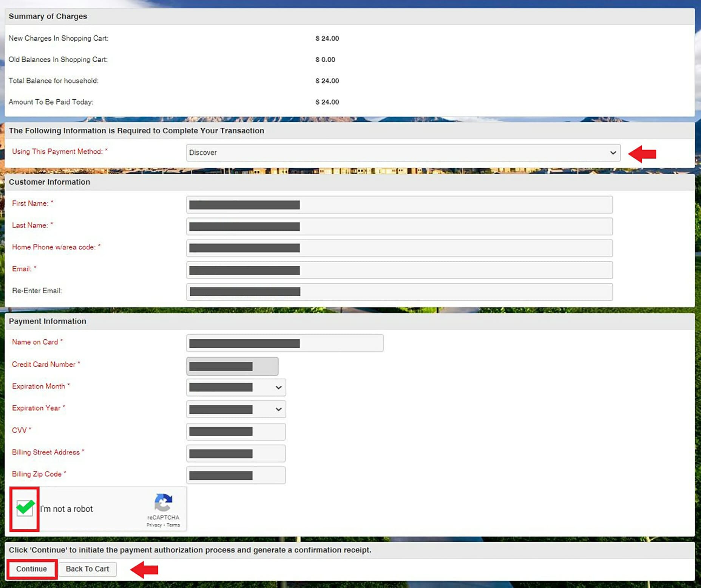Select the CVV input field
Image resolution: width=701 pixels, height=588 pixels.
236,431
